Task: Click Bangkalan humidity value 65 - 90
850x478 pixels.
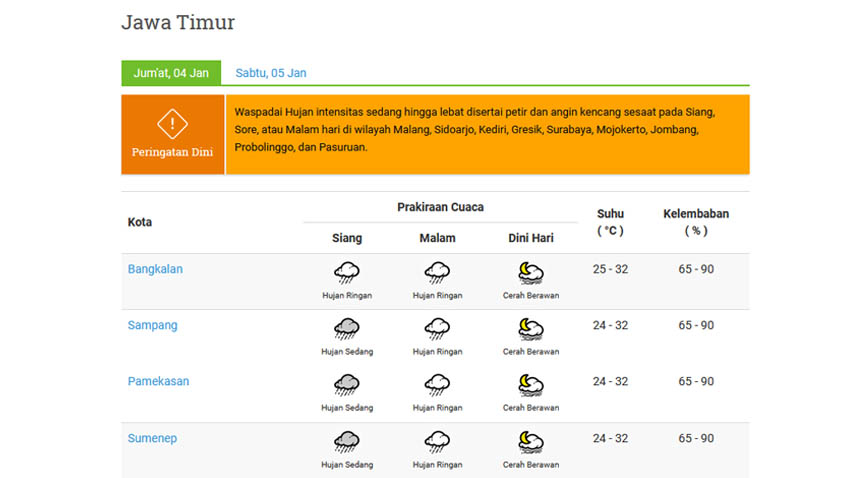Action: coord(696,269)
